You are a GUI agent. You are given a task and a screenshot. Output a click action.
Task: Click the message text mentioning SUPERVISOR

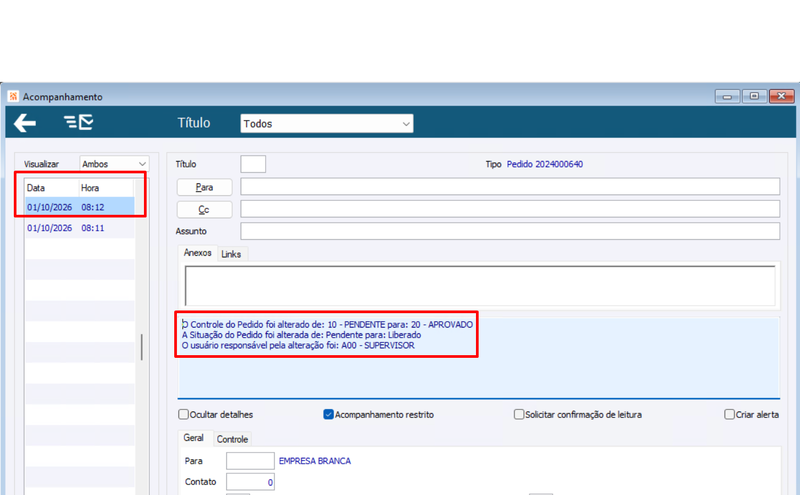298,345
